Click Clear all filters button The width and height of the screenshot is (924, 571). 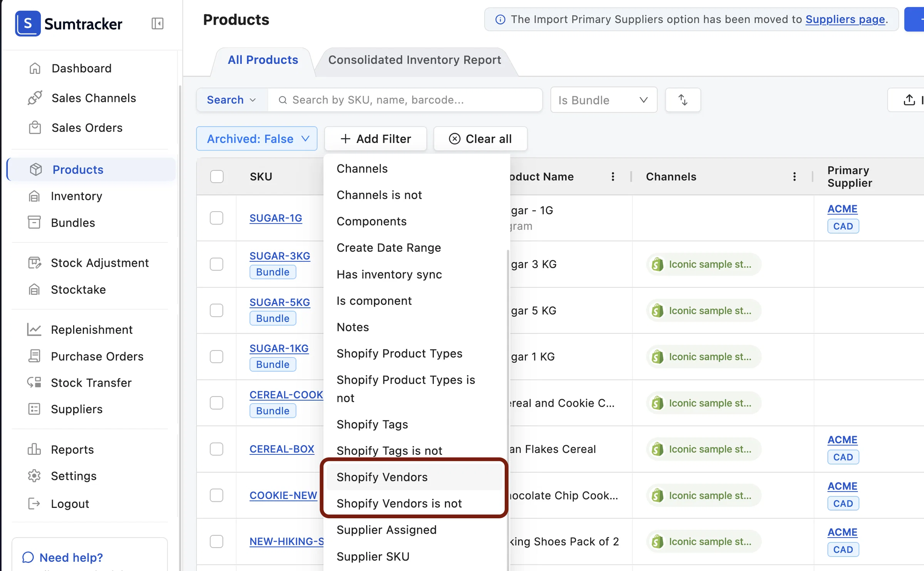pos(480,139)
